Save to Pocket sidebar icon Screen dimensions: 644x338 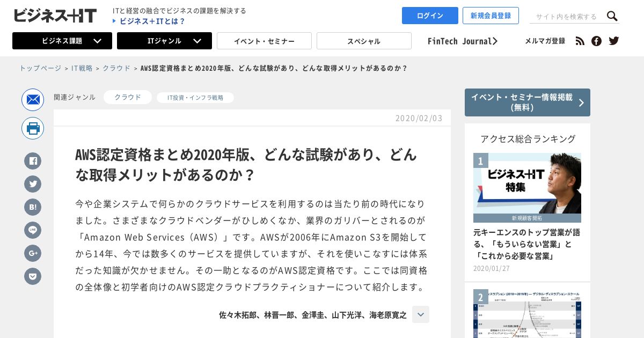(x=33, y=276)
